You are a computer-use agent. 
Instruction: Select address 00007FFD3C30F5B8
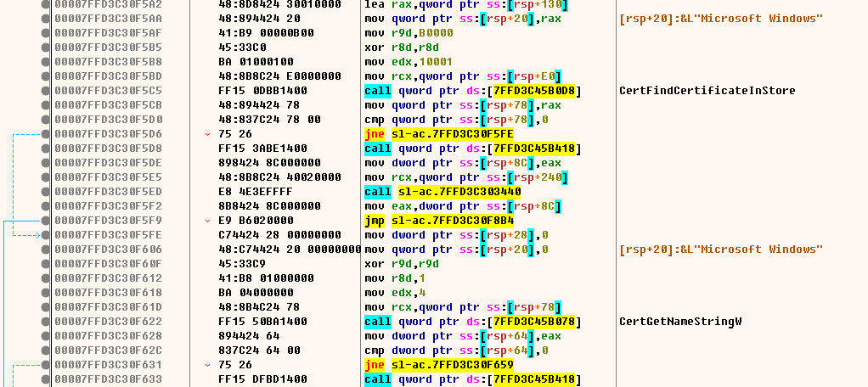coord(108,61)
